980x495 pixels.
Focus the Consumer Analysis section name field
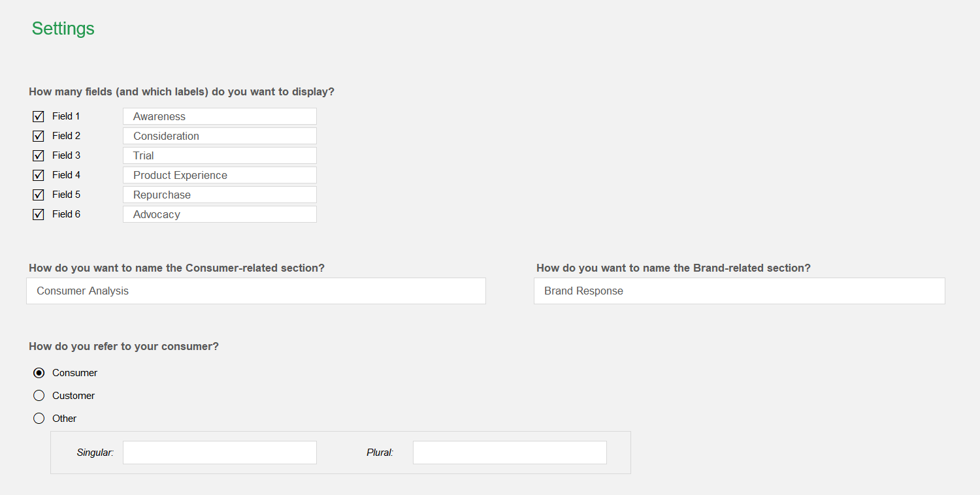coord(256,291)
